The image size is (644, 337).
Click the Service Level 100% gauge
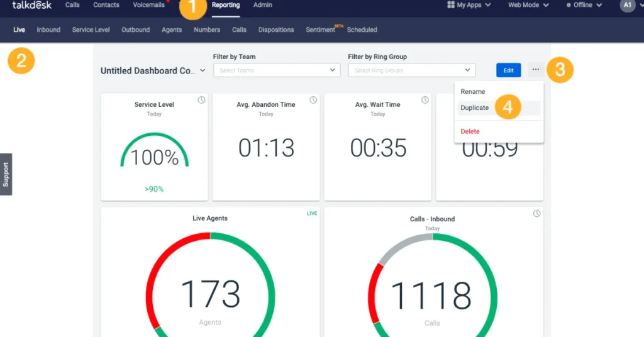pyautogui.click(x=155, y=150)
